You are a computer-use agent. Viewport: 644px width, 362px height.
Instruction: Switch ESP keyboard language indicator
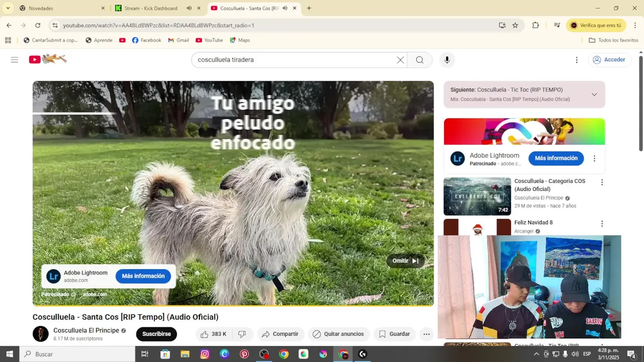pyautogui.click(x=587, y=354)
